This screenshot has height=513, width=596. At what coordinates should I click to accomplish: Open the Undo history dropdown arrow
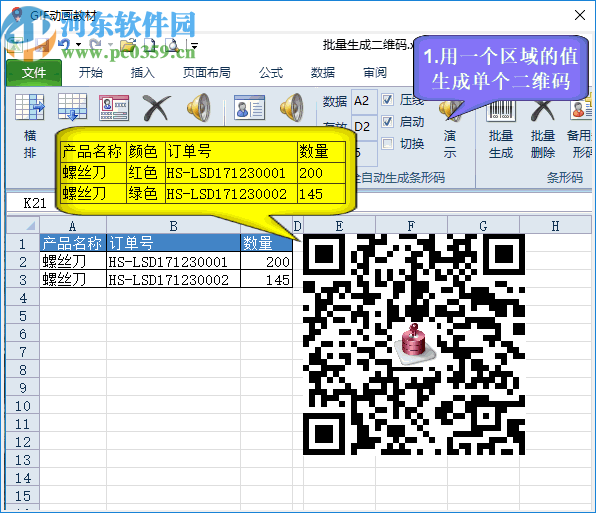[79, 45]
